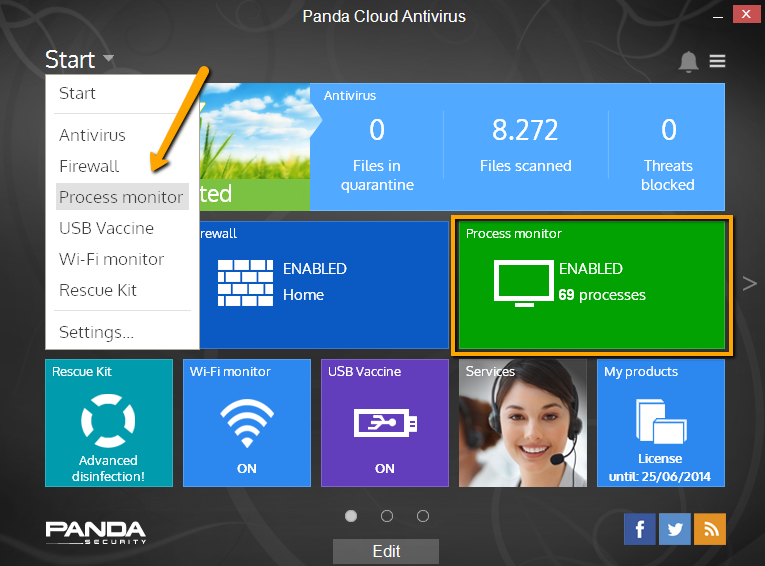Select Start in the dropdown menu
Viewport: 765px width, 566px height.
coord(77,93)
